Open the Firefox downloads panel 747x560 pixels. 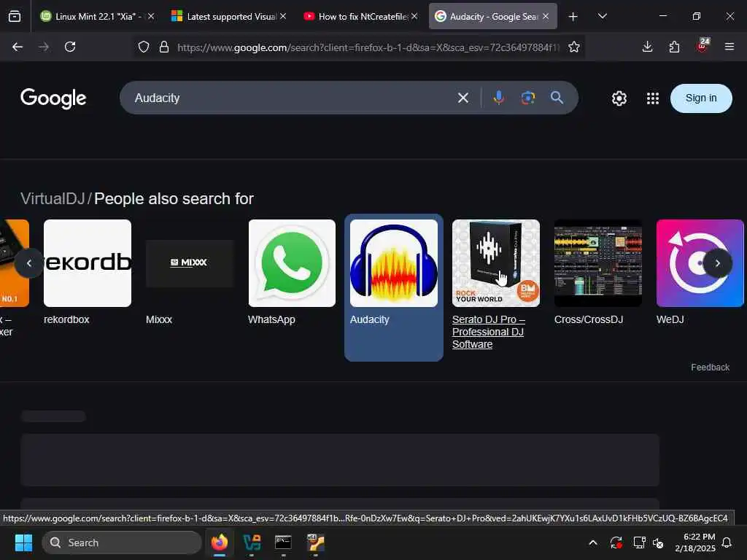tap(647, 47)
